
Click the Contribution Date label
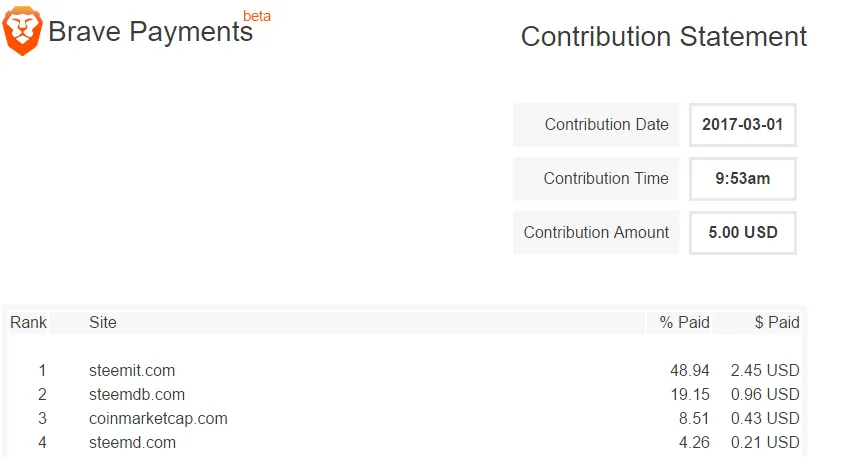point(606,124)
